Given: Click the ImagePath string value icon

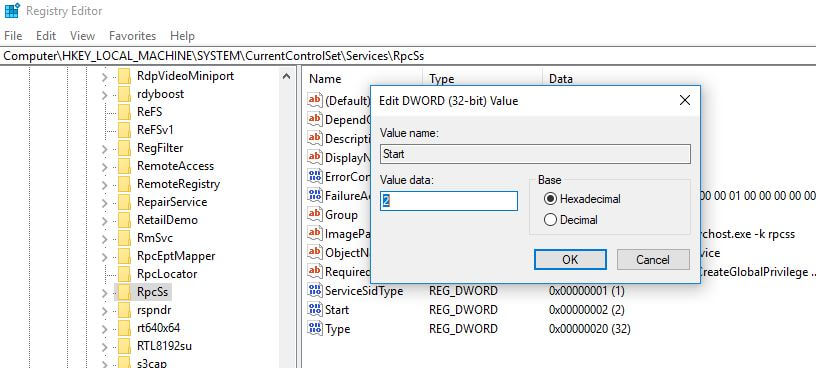Looking at the screenshot, I should pos(315,233).
